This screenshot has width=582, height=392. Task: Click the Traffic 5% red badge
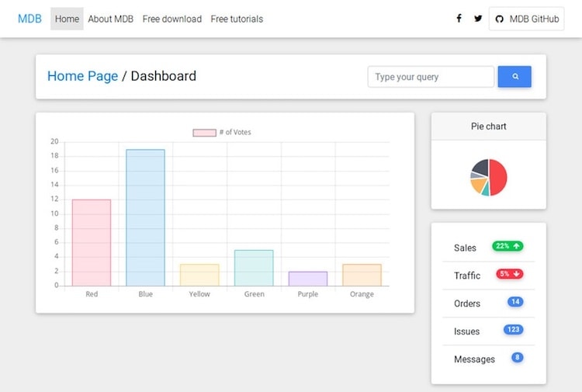(x=510, y=274)
